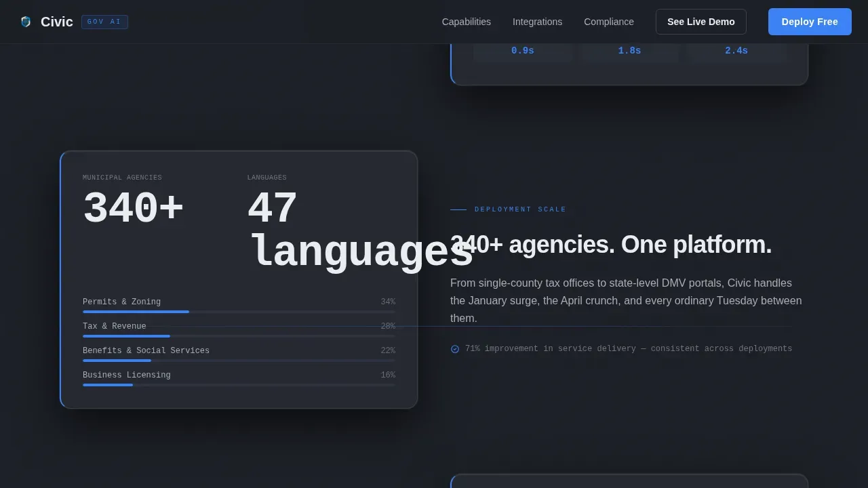Click the GOV AI badge
The width and height of the screenshot is (868, 488).
pos(104,22)
